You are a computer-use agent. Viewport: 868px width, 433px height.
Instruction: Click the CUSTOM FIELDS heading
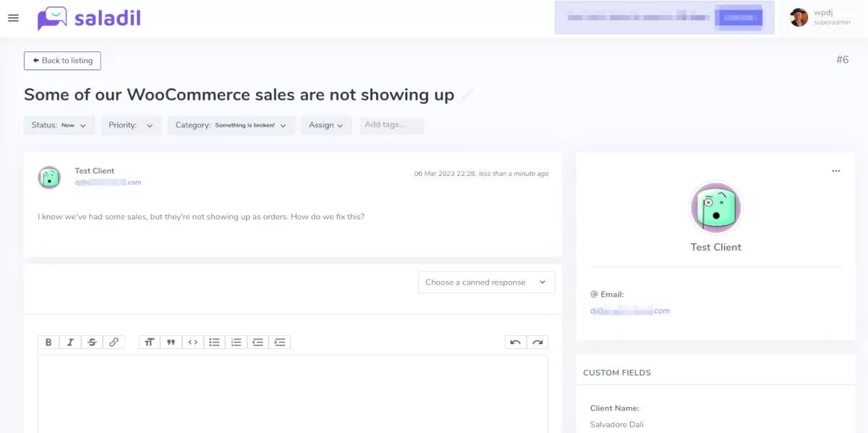pos(617,373)
